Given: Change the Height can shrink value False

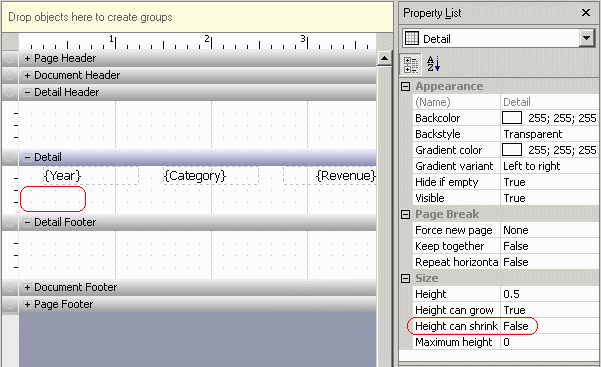Looking at the screenshot, I should 549,326.
